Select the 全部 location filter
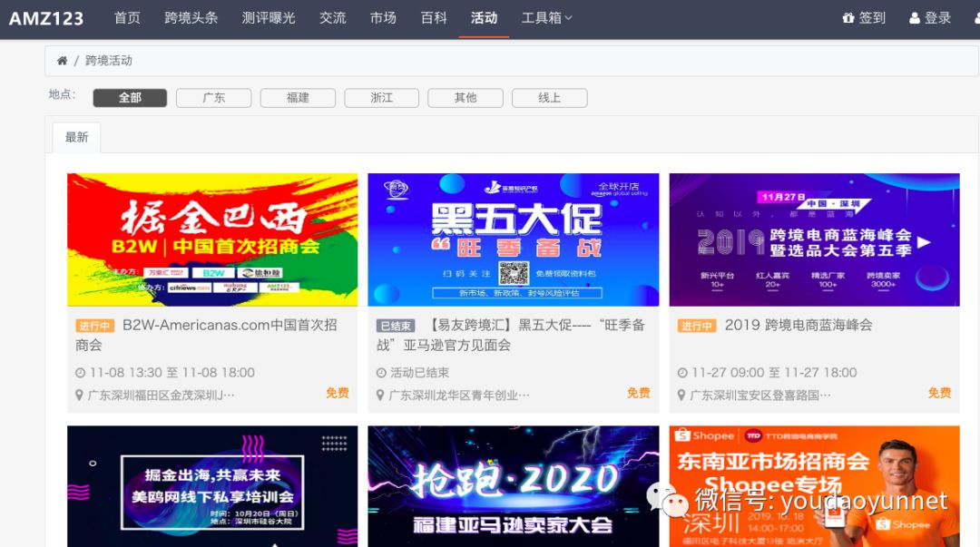 click(130, 98)
